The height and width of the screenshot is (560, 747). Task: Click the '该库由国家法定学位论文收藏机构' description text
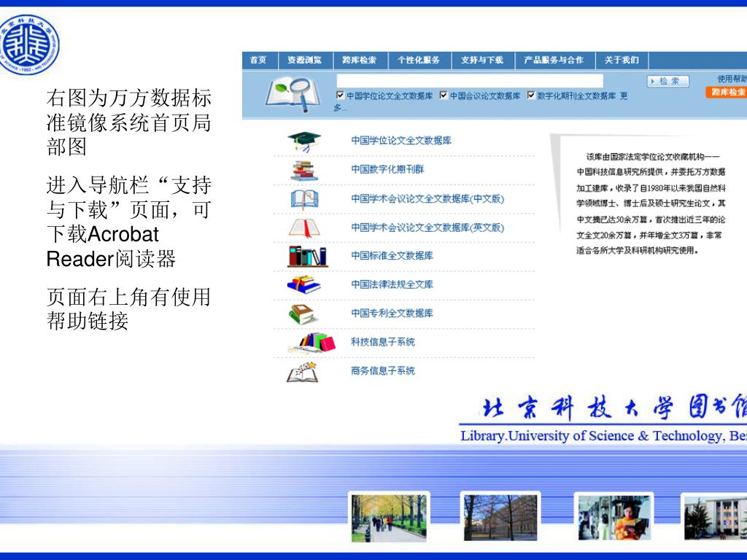click(x=650, y=203)
